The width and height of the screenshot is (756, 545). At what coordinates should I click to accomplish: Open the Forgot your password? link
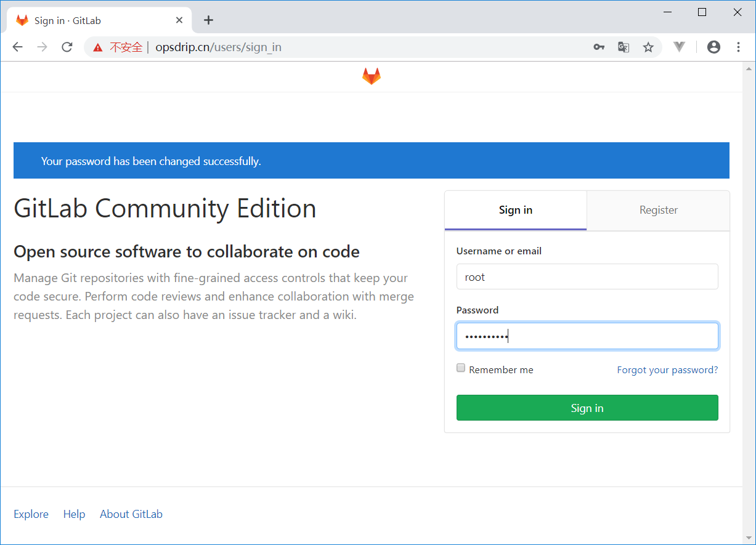coord(667,370)
